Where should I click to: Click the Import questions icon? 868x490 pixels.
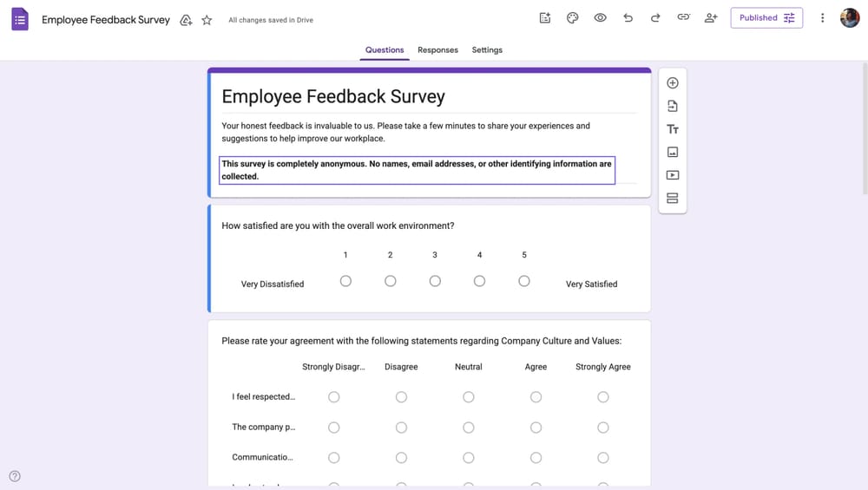click(x=673, y=106)
